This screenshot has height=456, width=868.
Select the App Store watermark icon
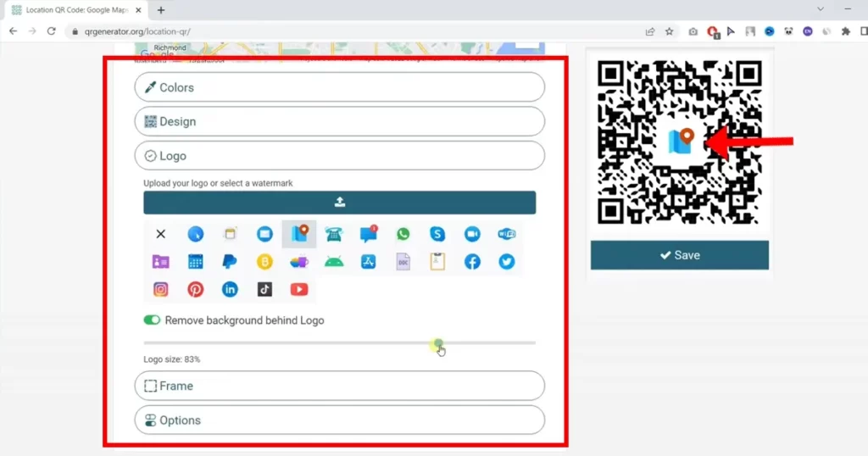point(369,262)
